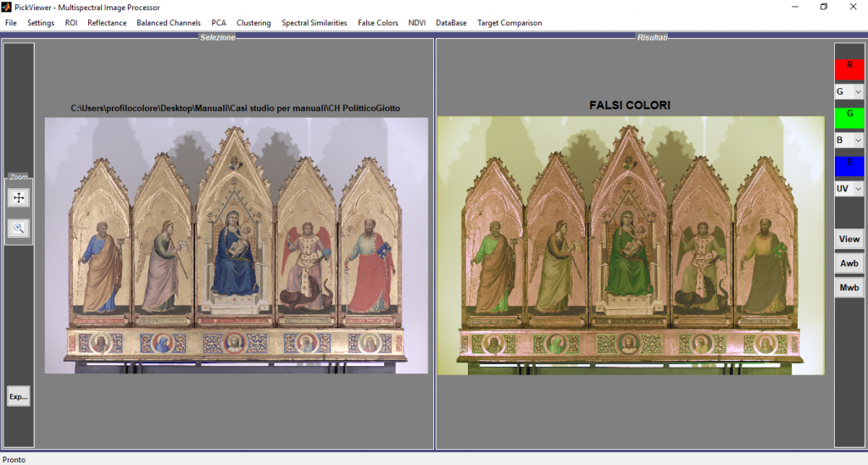Click the PickViewer app icon in title bar
The height and width of the screenshot is (465, 868).
coord(6,7)
